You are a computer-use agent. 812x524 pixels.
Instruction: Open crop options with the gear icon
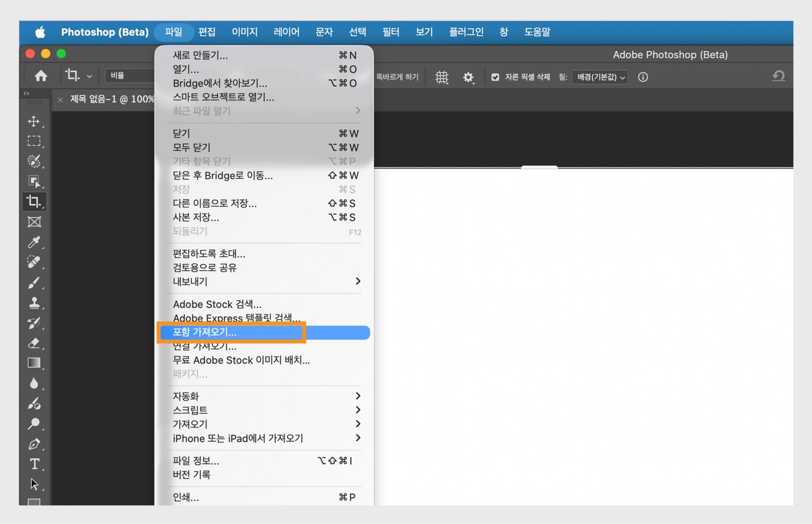[x=469, y=77]
